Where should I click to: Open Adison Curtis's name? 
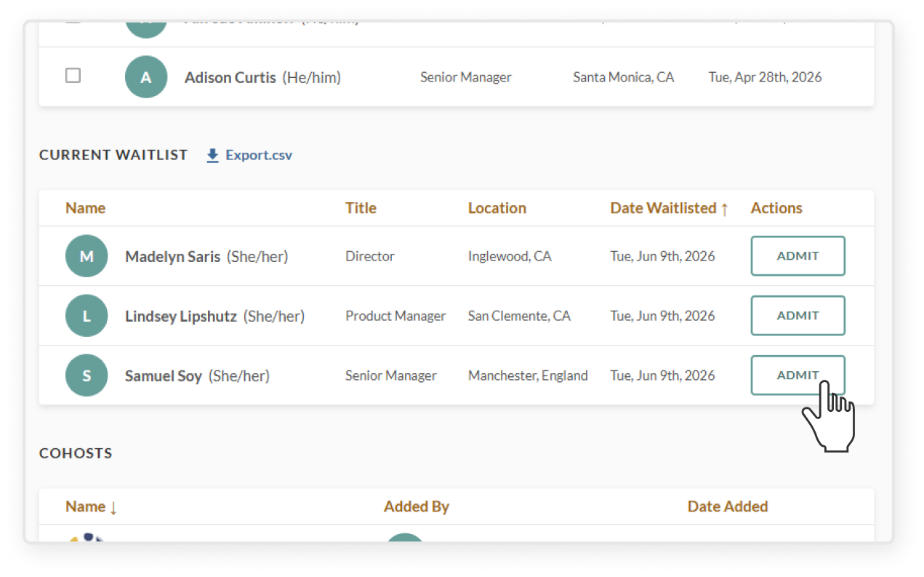point(230,77)
